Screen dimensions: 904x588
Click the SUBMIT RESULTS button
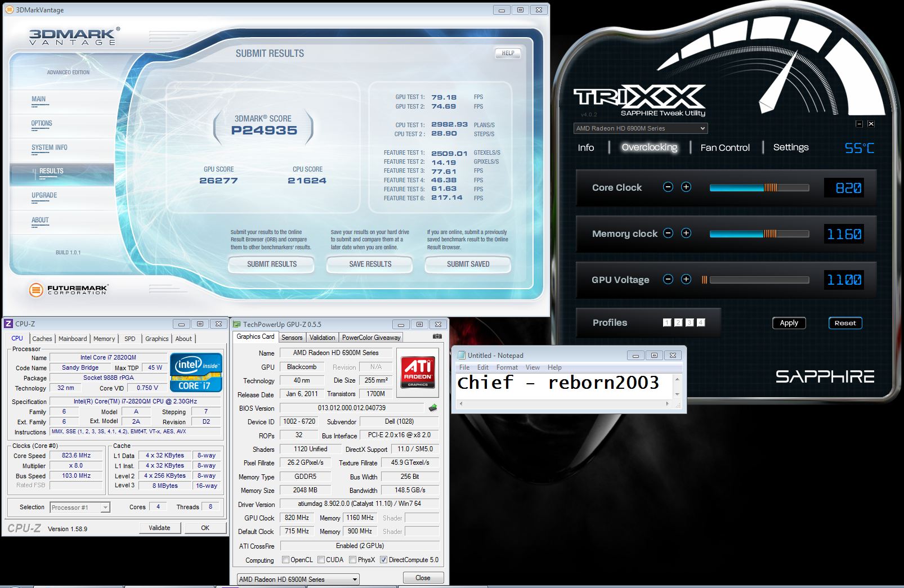click(271, 264)
